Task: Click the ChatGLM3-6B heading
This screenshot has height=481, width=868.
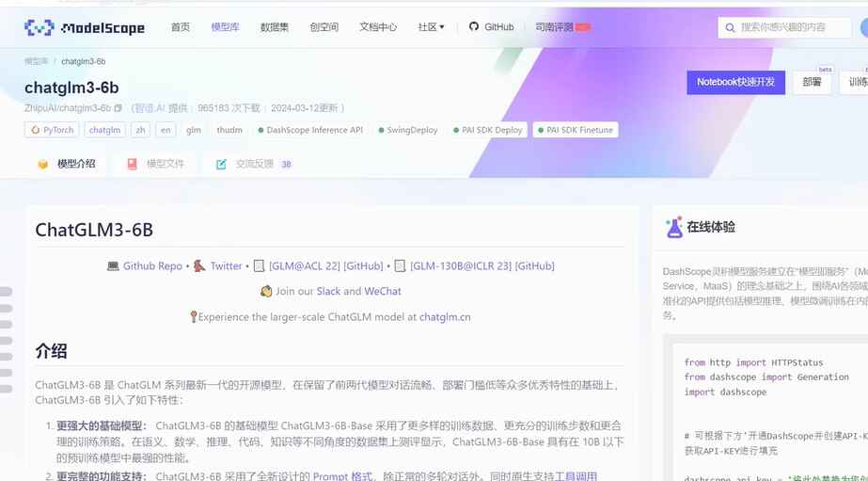Action: coord(94,230)
